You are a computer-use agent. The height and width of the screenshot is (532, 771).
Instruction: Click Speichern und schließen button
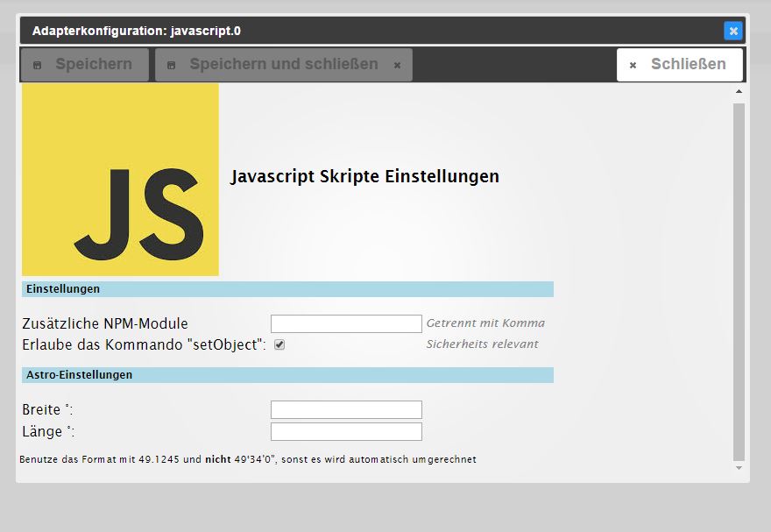pos(284,64)
